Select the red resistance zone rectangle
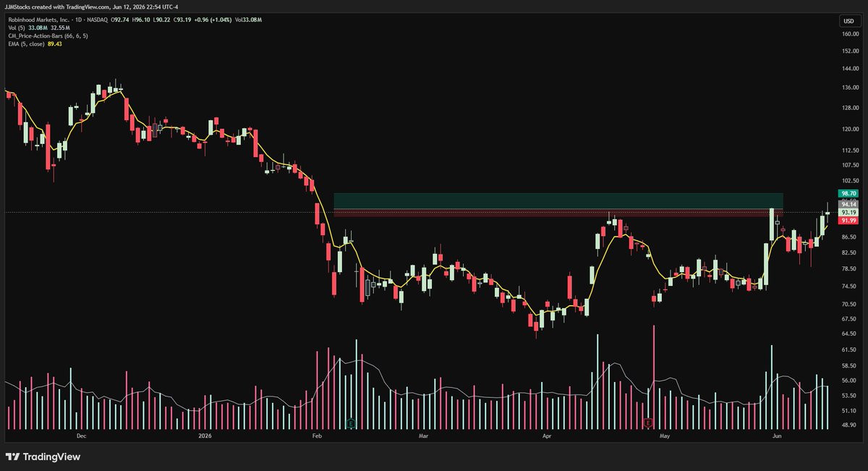Screen dimensions: 868x471 pos(558,213)
